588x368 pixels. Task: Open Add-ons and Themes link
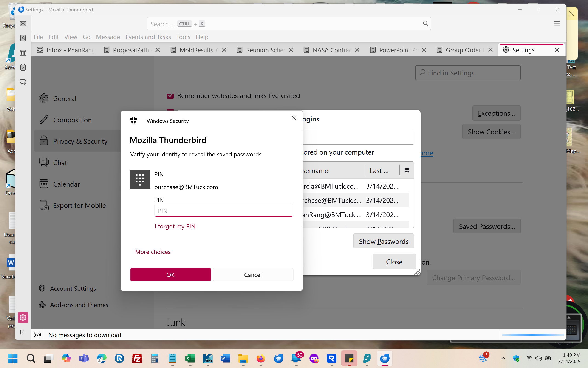73,305
